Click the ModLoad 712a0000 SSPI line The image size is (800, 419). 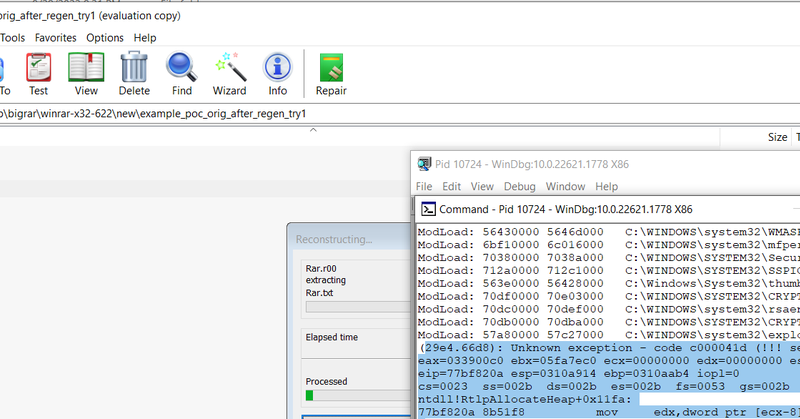point(609,270)
